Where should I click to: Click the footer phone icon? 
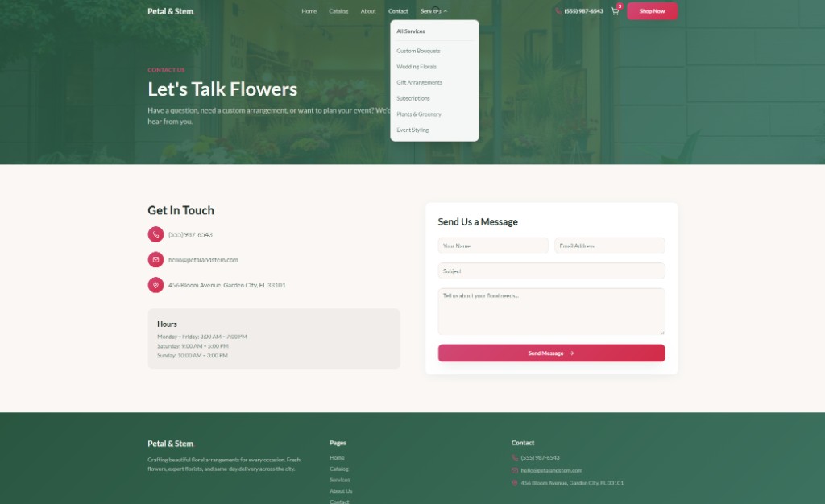[x=515, y=457]
